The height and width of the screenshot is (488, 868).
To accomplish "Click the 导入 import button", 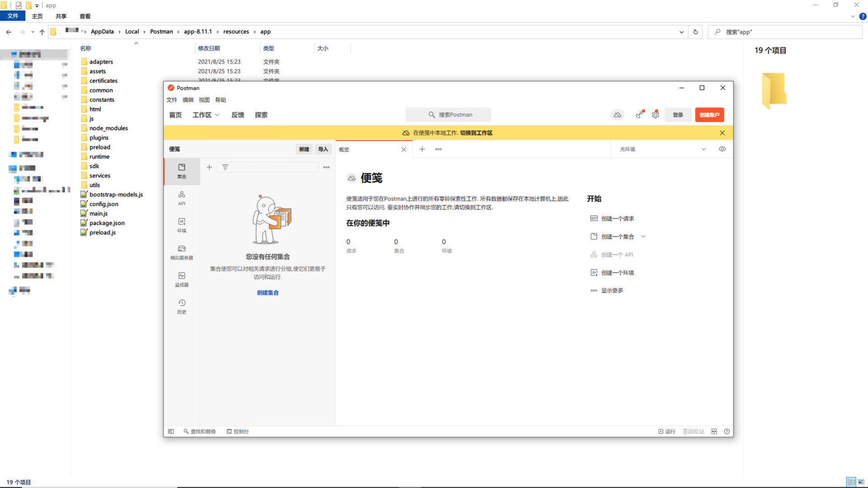I will pyautogui.click(x=323, y=149).
